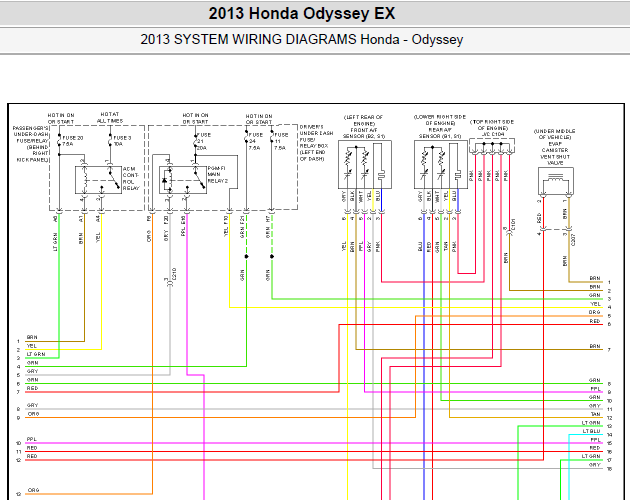Click the "A4" terminal label

97,219
